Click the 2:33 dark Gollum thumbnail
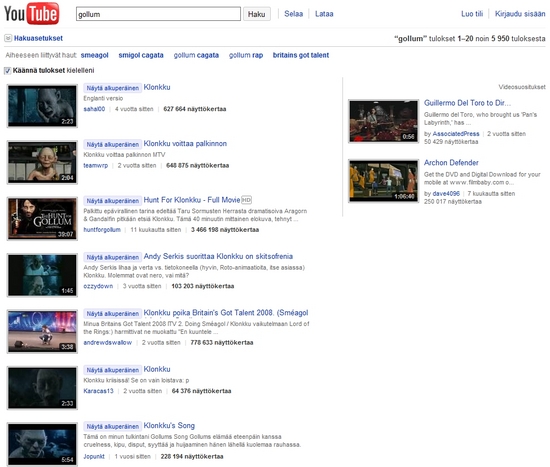This screenshot has height=467, width=550. pyautogui.click(x=42, y=388)
